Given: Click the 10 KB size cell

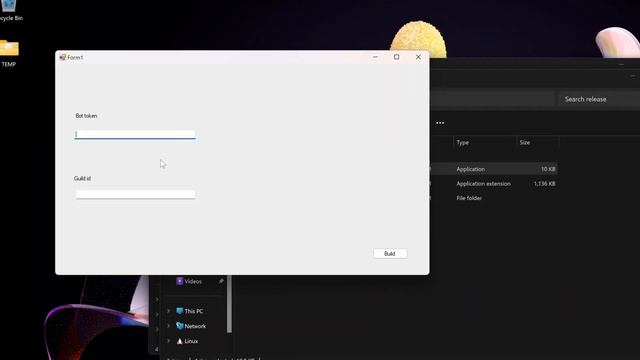Looking at the screenshot, I should (548, 169).
